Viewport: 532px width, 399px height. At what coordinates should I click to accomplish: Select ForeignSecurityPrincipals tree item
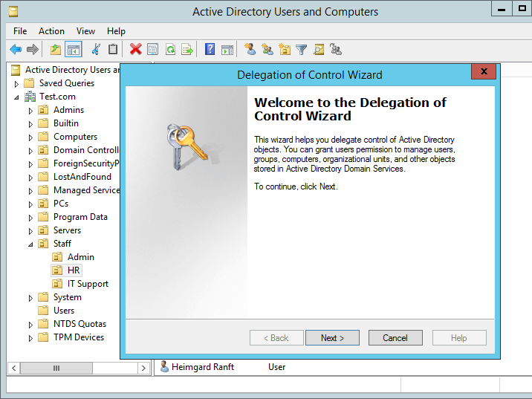pyautogui.click(x=86, y=163)
